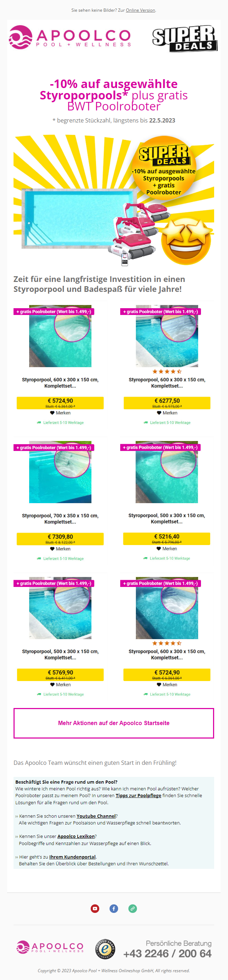Viewport: 228px width, 980px height.
Task: Click the Super Deals logo in header
Action: [x=185, y=38]
